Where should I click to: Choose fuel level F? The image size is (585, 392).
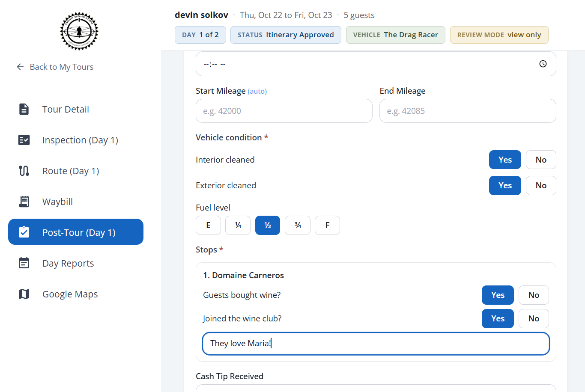[x=327, y=225]
